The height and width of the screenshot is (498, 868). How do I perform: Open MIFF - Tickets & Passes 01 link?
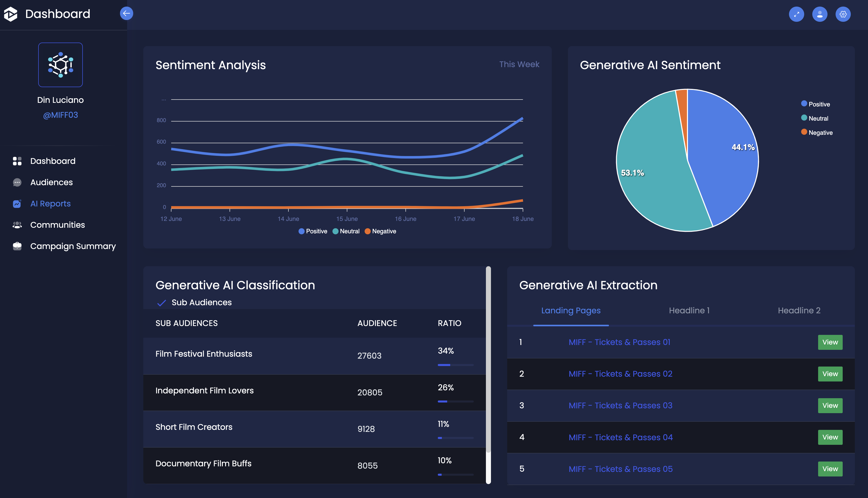click(619, 342)
